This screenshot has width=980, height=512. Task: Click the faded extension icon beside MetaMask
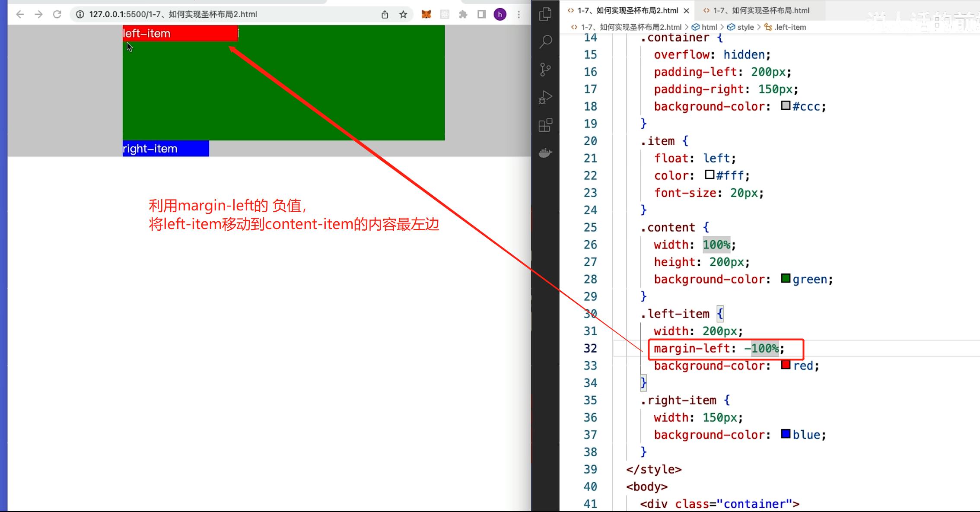pos(445,14)
